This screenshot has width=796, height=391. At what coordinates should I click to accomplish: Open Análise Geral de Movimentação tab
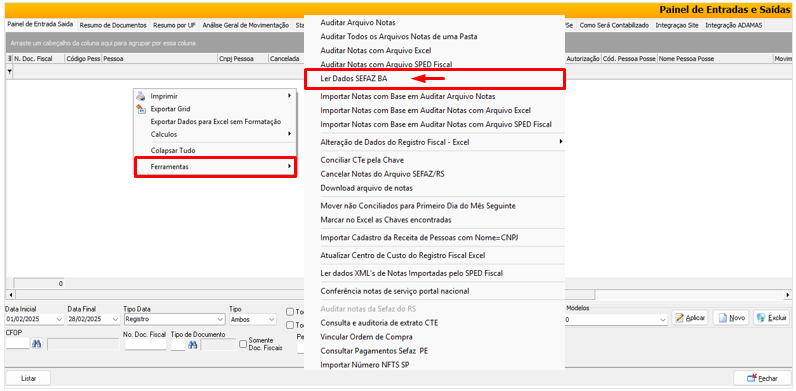pos(246,25)
